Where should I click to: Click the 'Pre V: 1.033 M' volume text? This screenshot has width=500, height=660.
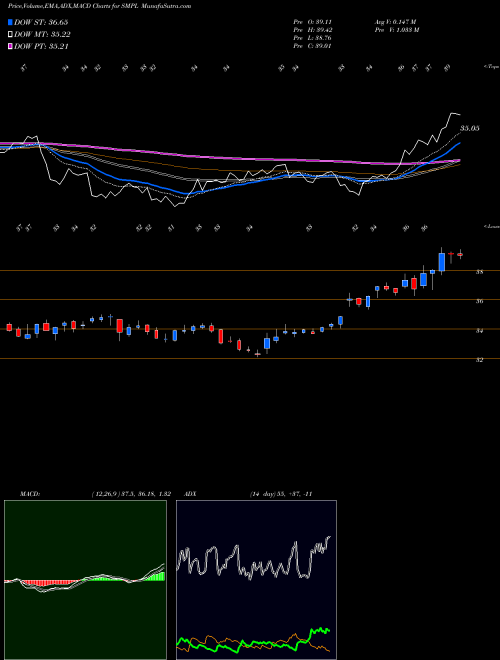pyautogui.click(x=396, y=30)
